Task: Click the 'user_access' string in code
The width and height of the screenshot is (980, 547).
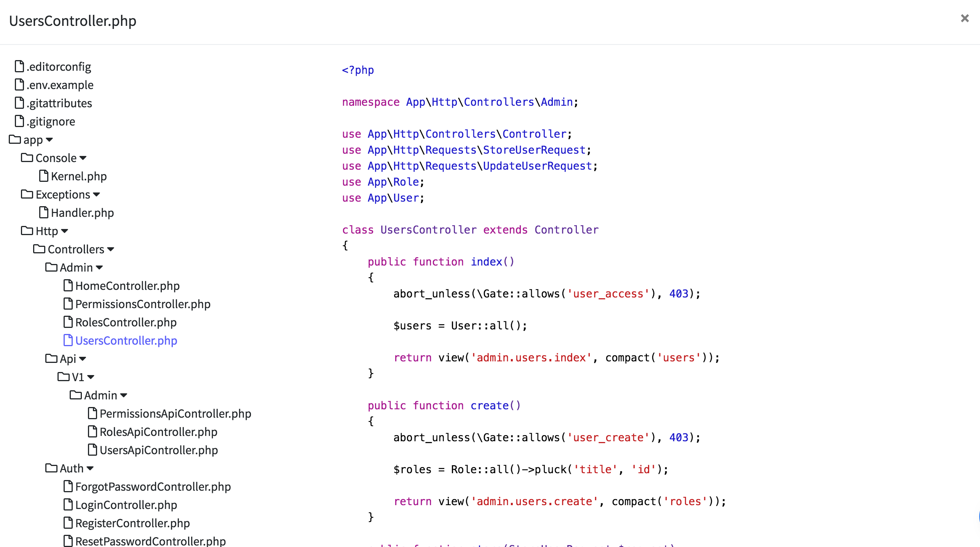Action: [x=608, y=294]
